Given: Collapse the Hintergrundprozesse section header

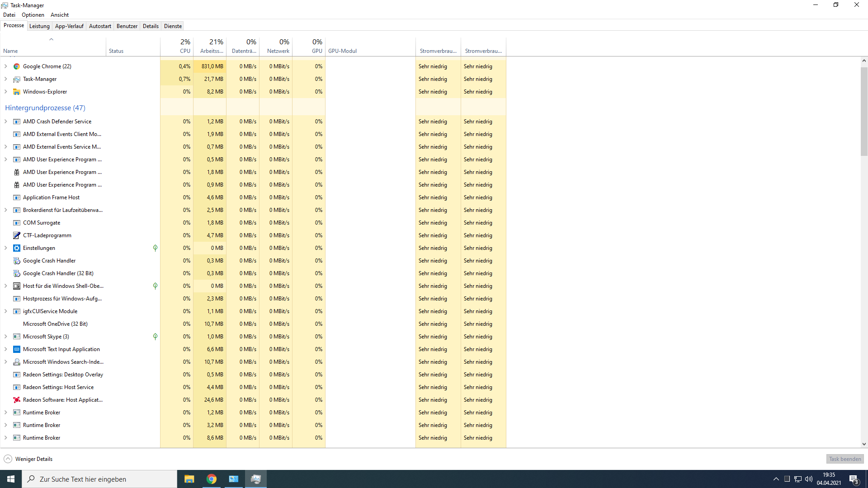Looking at the screenshot, I should click(45, 108).
